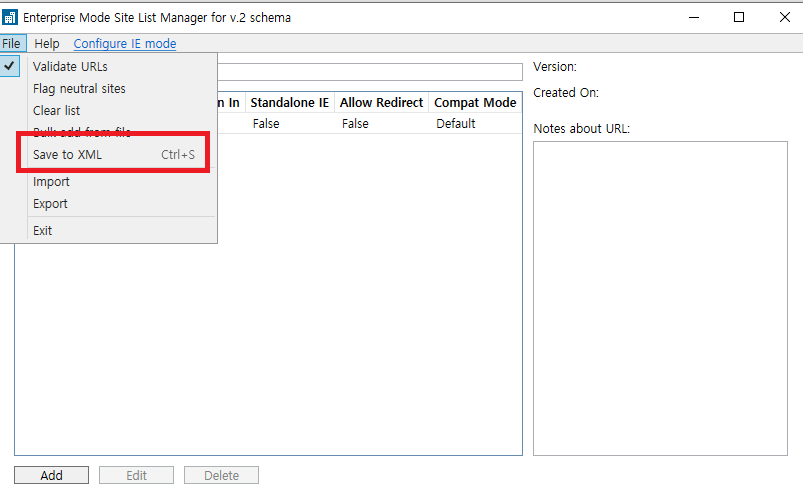This screenshot has width=803, height=491.
Task: Choose Clear list from File menu
Action: click(x=109, y=111)
